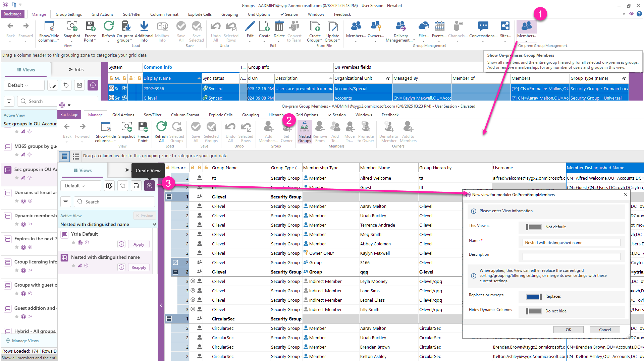The width and height of the screenshot is (644, 361).
Task: Open the Explode Cells tab in On-prem window
Action: pyautogui.click(x=221, y=115)
